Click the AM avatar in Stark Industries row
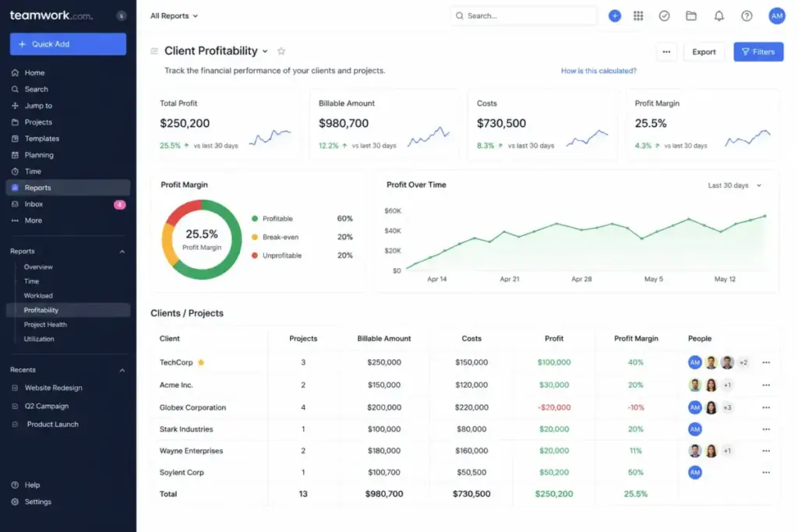This screenshot has height=532, width=798. tap(694, 429)
